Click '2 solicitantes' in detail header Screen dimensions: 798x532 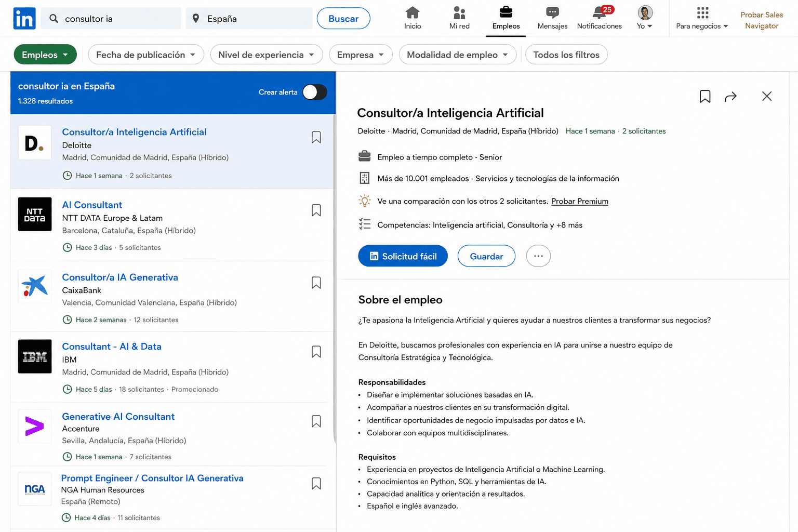tap(644, 131)
